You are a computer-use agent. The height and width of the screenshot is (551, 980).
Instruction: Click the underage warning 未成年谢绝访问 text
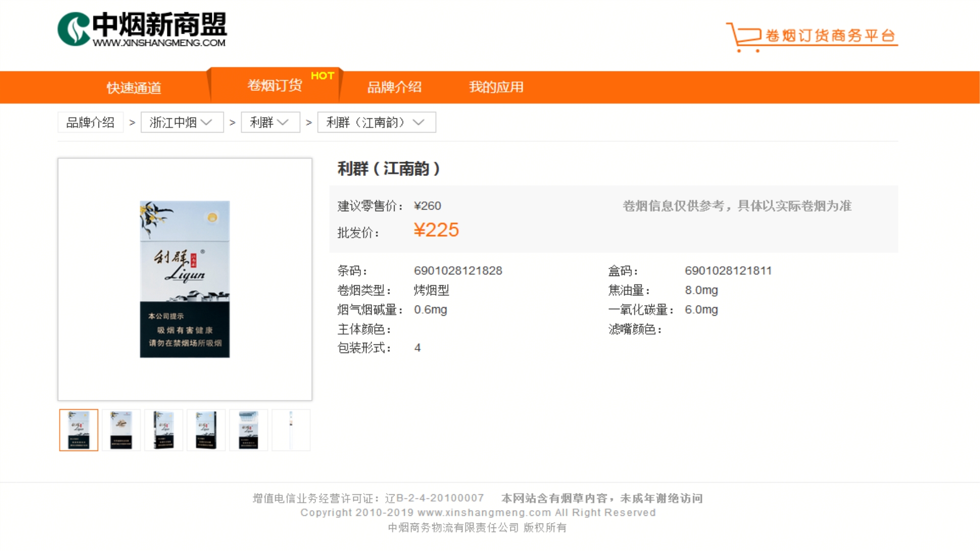(661, 498)
